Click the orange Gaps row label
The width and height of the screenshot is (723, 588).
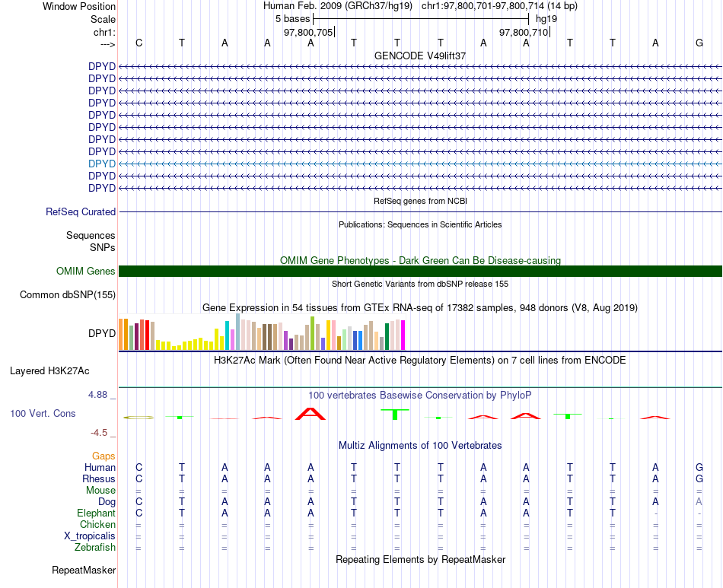(x=104, y=456)
